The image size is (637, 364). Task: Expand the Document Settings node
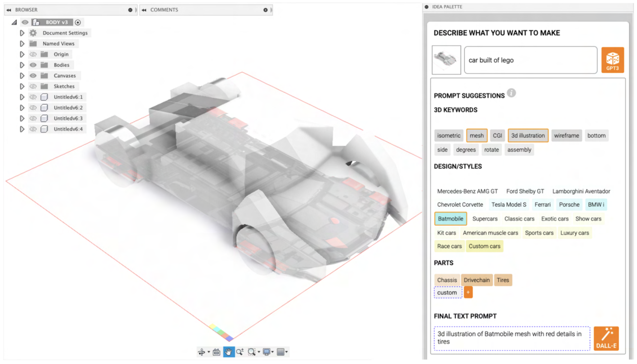22,33
